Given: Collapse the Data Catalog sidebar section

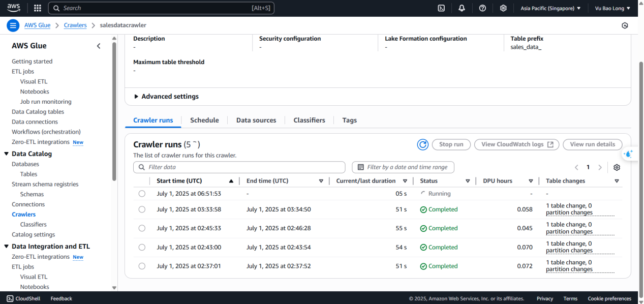Looking at the screenshot, I should click(7, 154).
